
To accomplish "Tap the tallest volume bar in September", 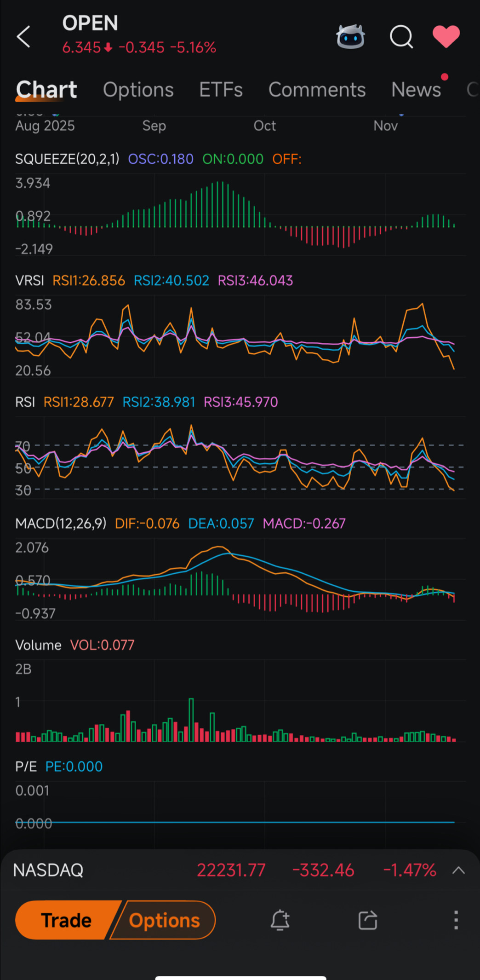I will coord(191,720).
